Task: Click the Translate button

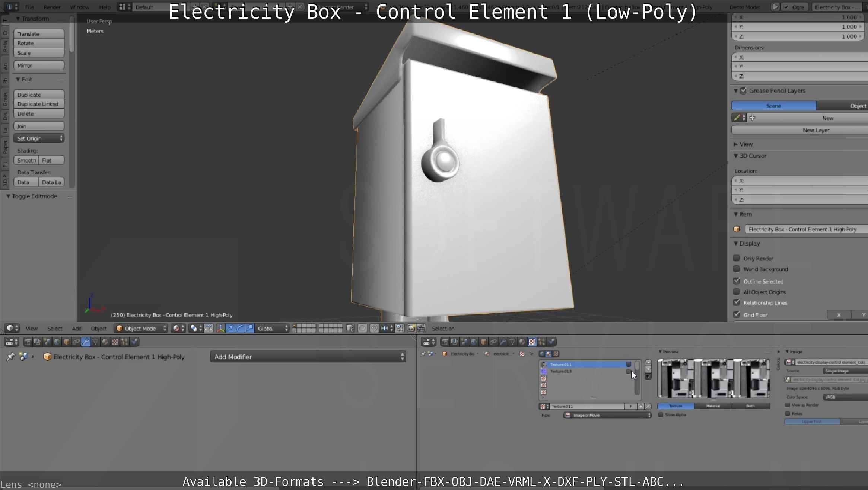Action: (39, 33)
